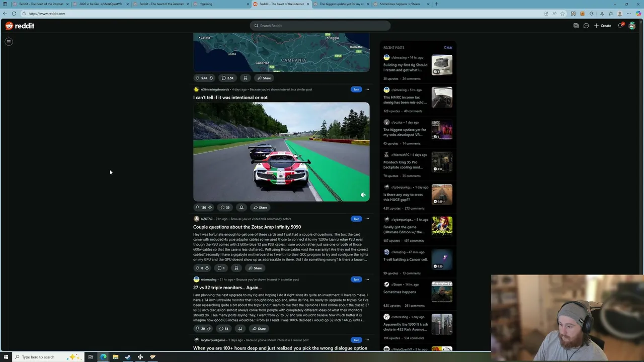Upvote the map post with 5.4K votes

point(197,78)
